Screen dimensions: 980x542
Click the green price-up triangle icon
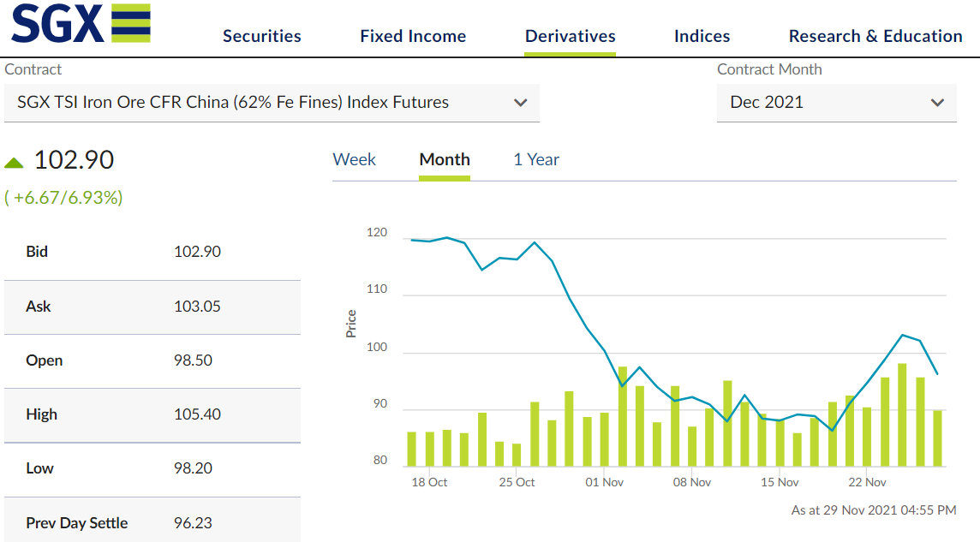point(14,163)
